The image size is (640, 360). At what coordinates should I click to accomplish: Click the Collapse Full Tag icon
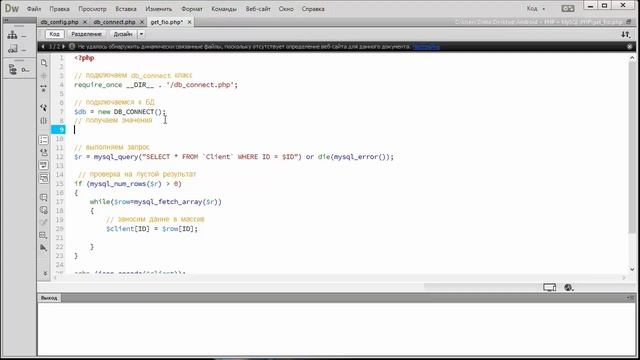[44, 88]
